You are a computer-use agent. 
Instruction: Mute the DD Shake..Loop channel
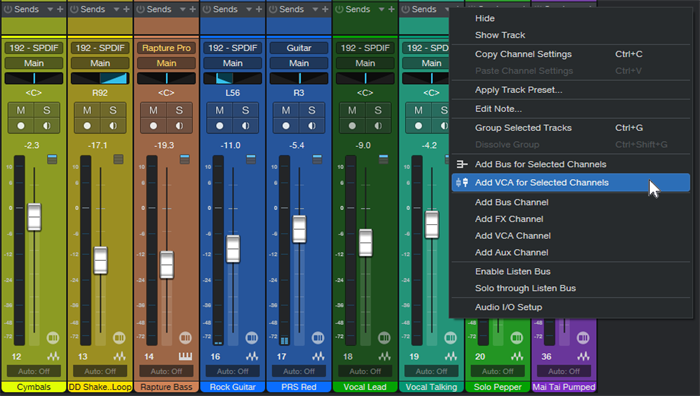click(87, 110)
